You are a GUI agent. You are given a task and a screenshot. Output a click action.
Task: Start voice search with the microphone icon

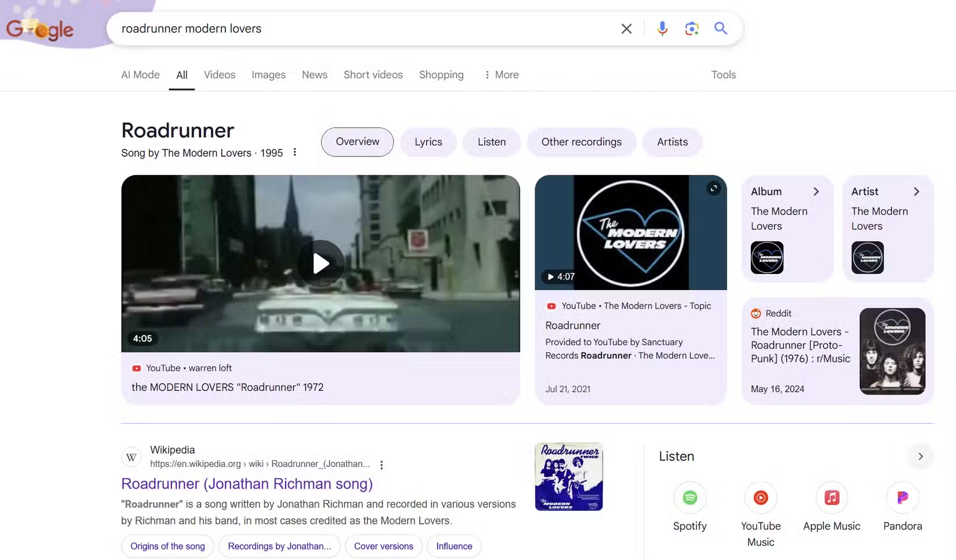pos(662,28)
